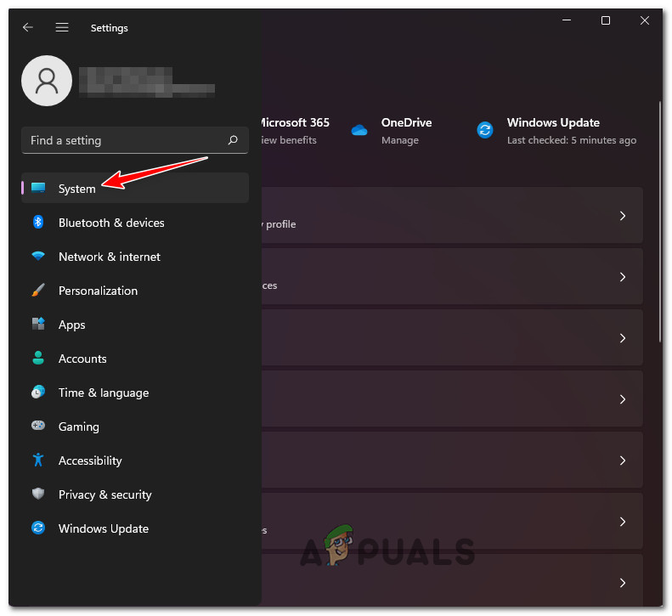Viewport: 672px width, 616px height.
Task: Close the Settings window
Action: [645, 20]
